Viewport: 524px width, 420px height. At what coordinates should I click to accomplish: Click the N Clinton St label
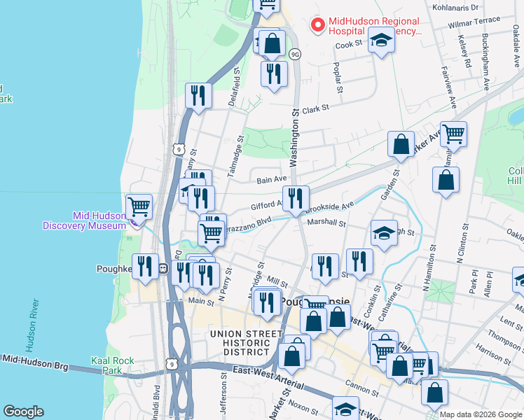tap(462, 244)
